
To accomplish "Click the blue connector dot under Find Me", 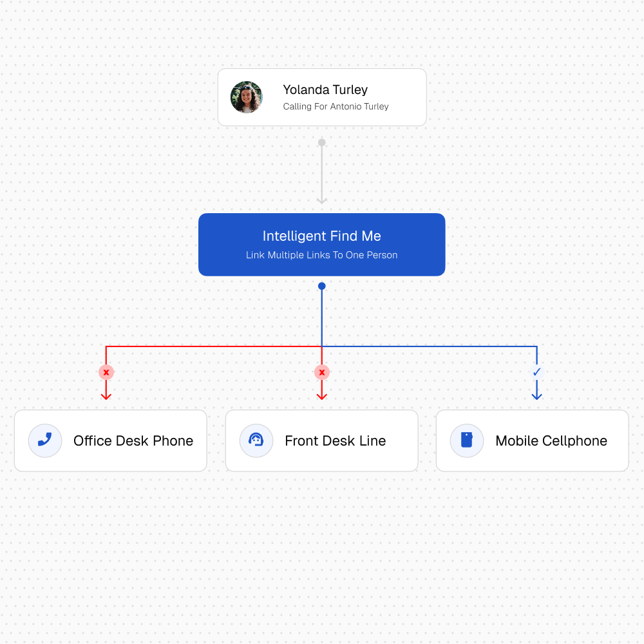I will [x=322, y=286].
